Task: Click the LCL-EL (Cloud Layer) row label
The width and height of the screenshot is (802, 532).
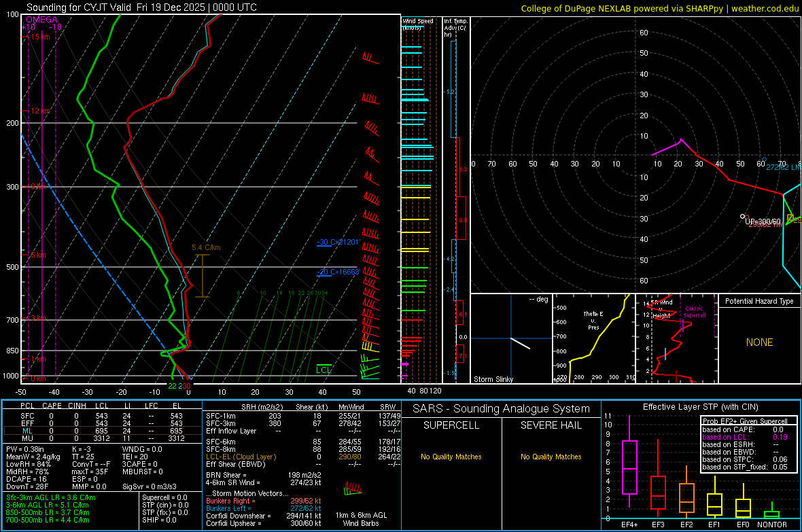Action: coord(241,457)
